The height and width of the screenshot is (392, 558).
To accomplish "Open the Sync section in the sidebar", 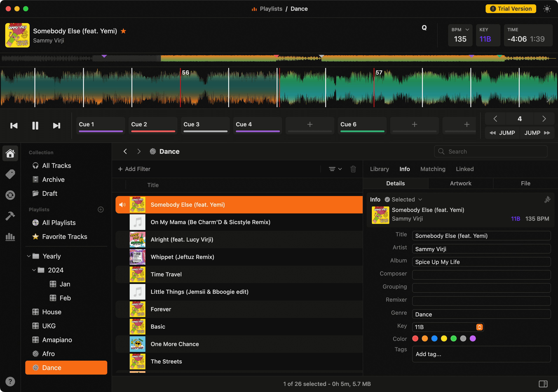I will 10,195.
